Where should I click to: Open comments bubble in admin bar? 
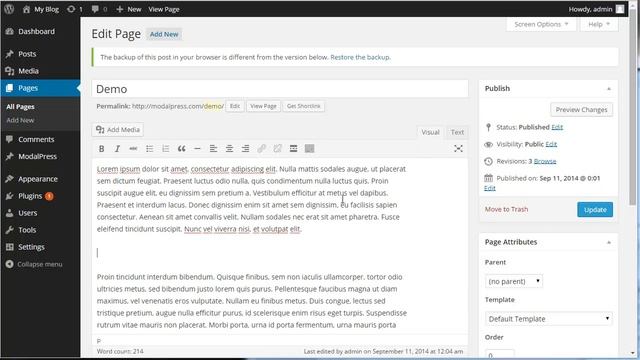tap(99, 9)
